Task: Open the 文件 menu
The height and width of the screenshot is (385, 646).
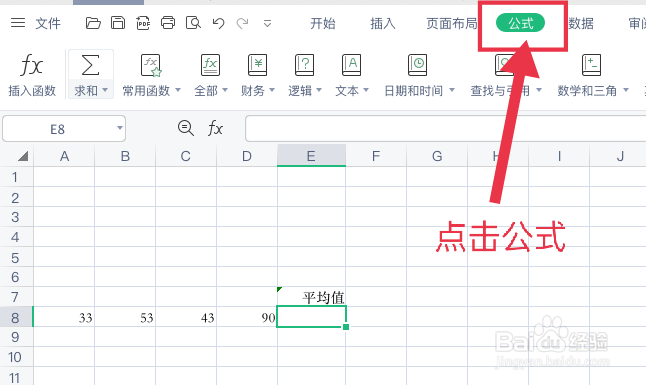Action: [x=48, y=23]
